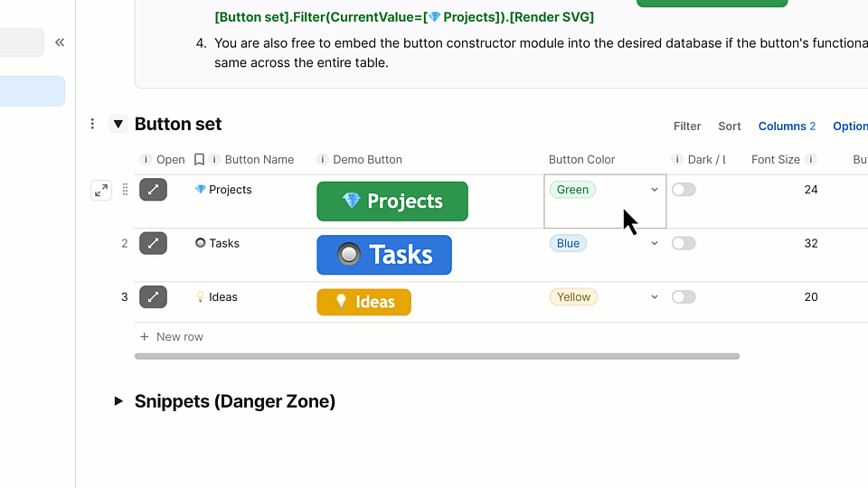Open the Button set three-dot menu
The width and height of the screenshot is (868, 488).
pos(92,124)
